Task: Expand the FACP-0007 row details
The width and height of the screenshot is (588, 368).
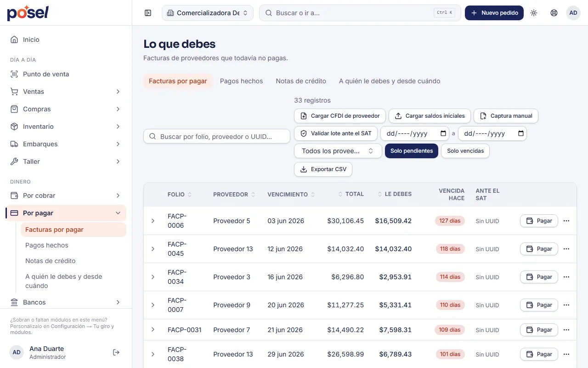Action: coord(153,305)
